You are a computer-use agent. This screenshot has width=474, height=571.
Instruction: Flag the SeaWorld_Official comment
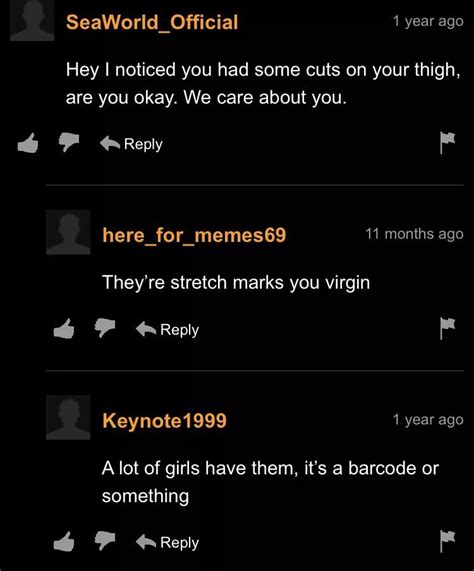(447, 142)
